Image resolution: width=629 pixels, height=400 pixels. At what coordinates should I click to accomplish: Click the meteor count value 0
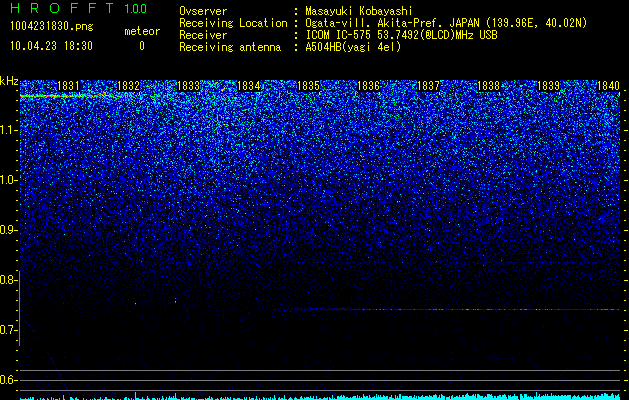(x=142, y=46)
